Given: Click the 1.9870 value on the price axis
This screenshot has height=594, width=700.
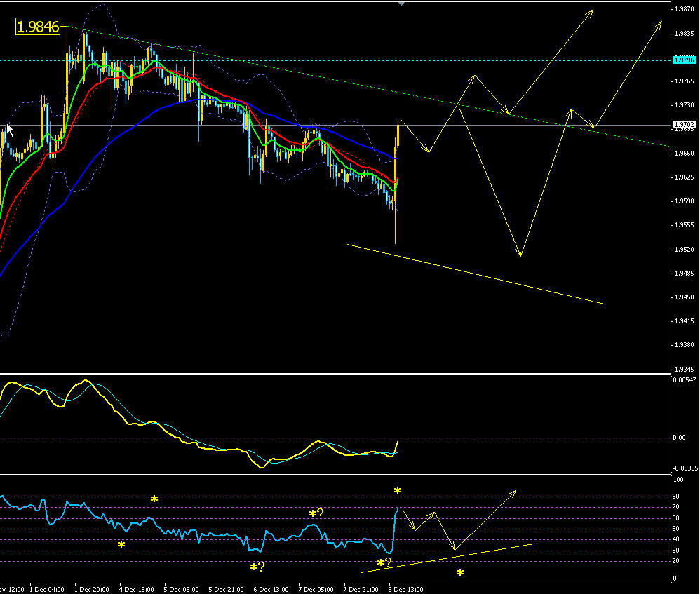Looking at the screenshot, I should tap(685, 9).
